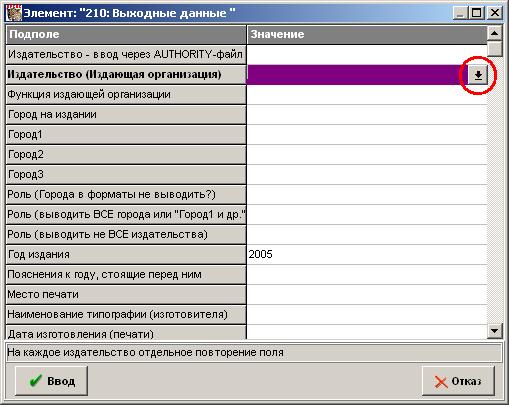509x405 pixels.
Task: Select the Год издания value field
Action: [367, 254]
